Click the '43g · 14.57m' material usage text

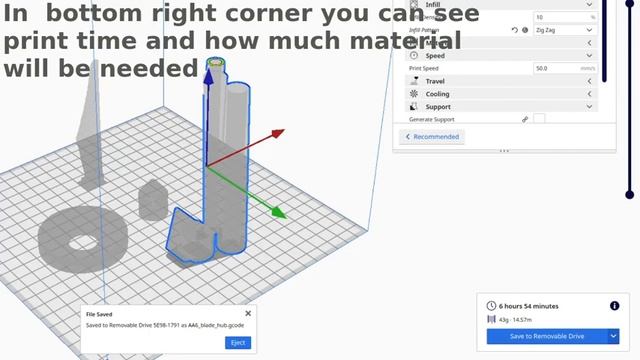tap(515, 320)
